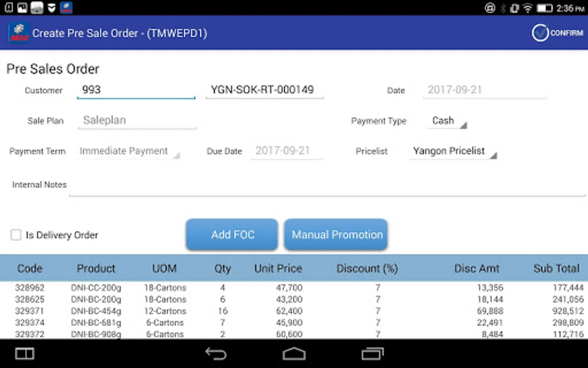
Task: Tap the Internal Notes input line
Action: pos(327,186)
